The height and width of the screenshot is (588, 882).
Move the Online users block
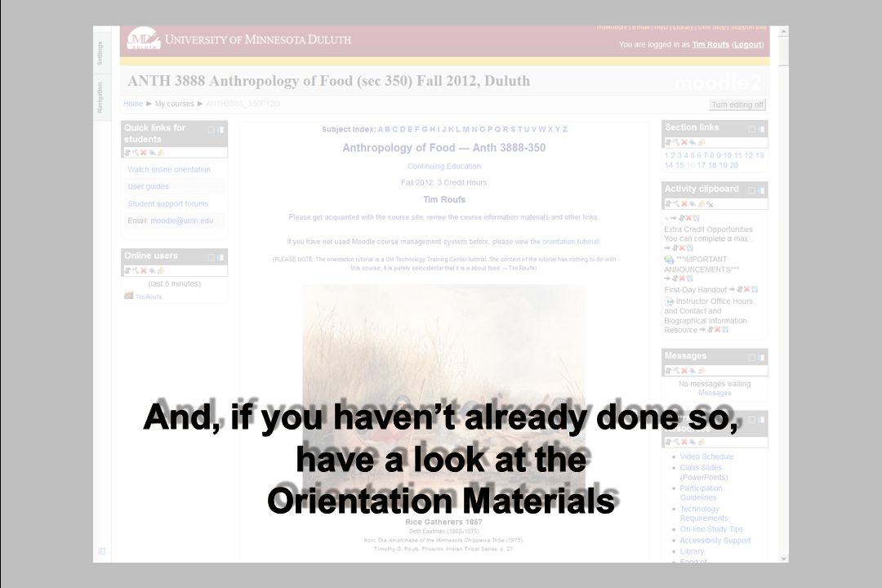[127, 270]
